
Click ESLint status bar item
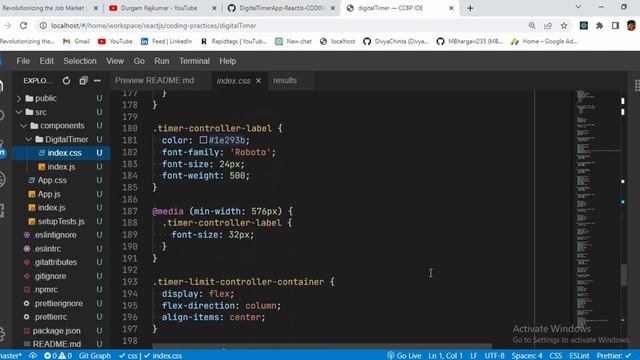(579, 356)
